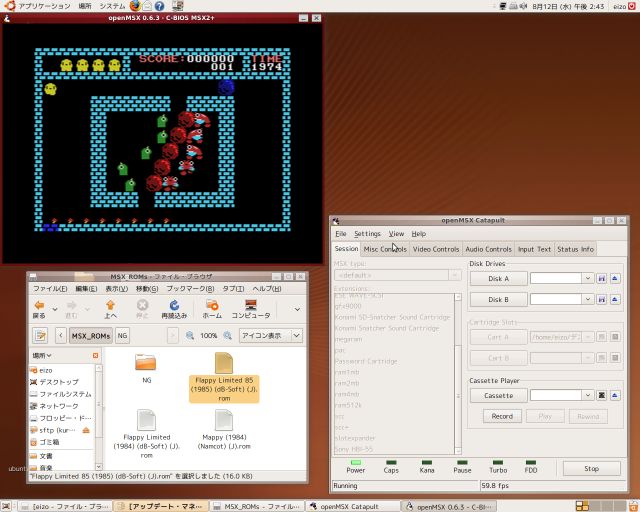
Task: Switch to openMSX Catapult taskbar entry
Action: [353, 506]
